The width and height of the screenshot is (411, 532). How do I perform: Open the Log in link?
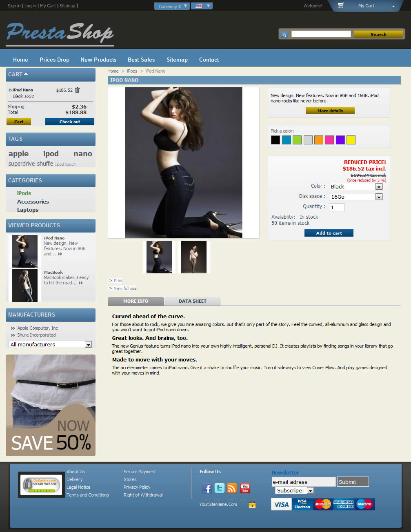(x=30, y=6)
